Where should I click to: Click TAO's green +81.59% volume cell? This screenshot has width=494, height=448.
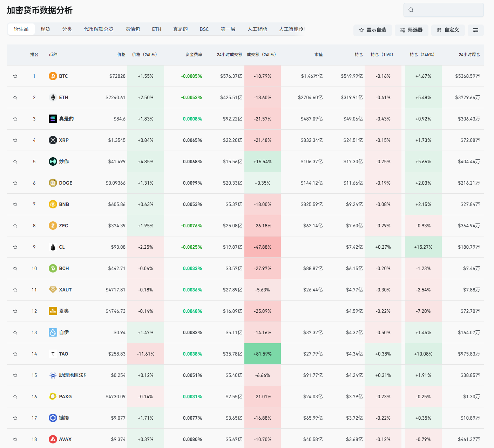click(262, 354)
